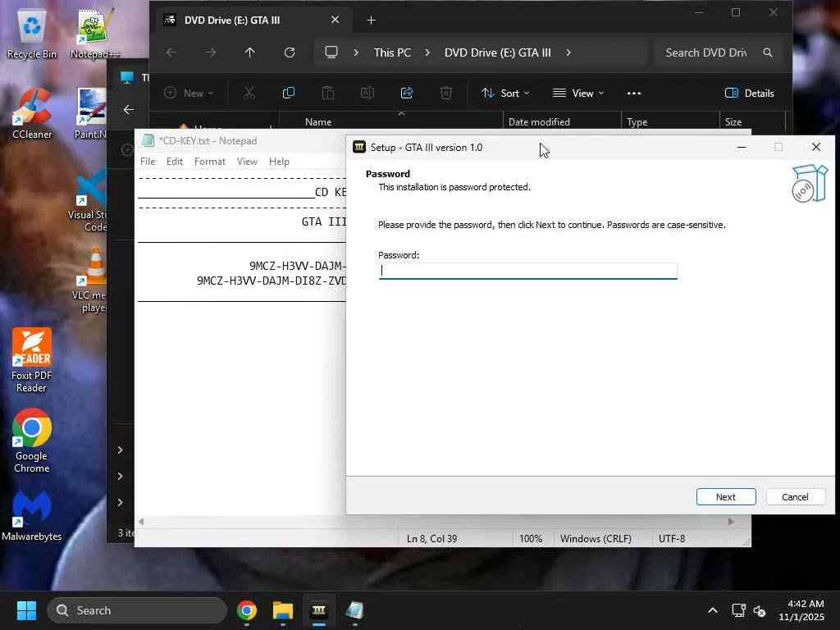Expand the New dropdown in Explorer
The height and width of the screenshot is (630, 840).
(x=189, y=93)
